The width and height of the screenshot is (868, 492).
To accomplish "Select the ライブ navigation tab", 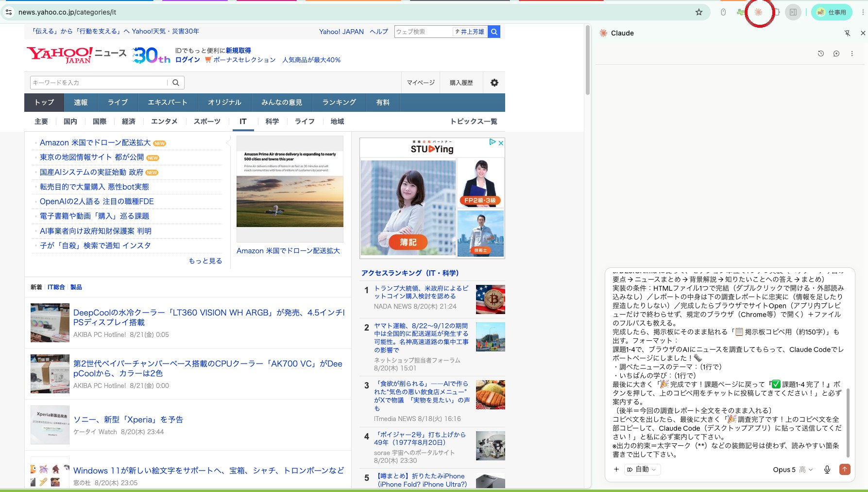I will coord(118,103).
